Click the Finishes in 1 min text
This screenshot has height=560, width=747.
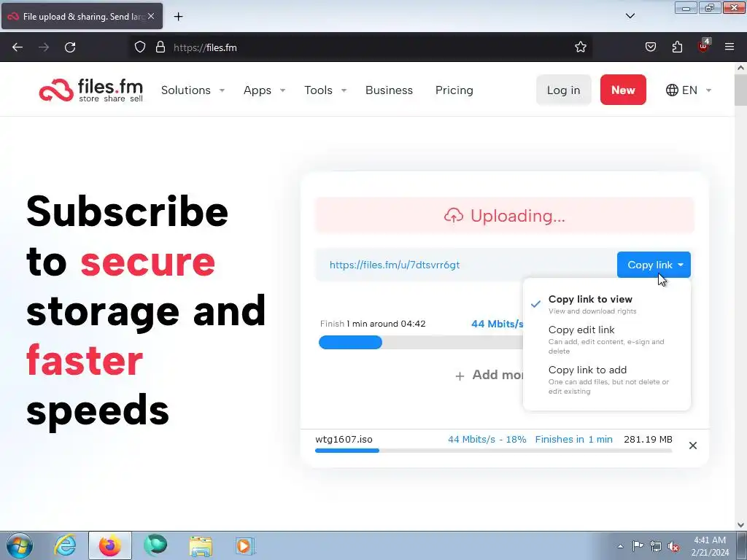[573, 439]
